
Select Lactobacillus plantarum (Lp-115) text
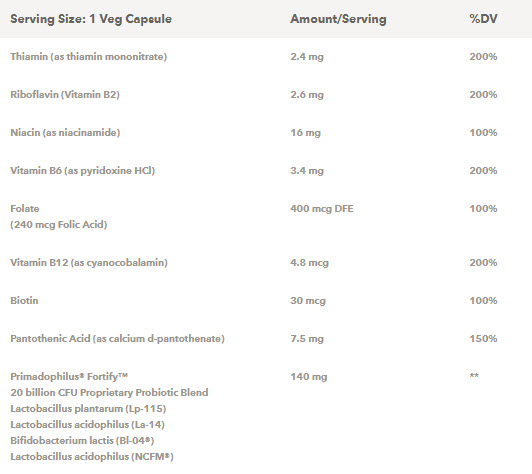(88, 409)
